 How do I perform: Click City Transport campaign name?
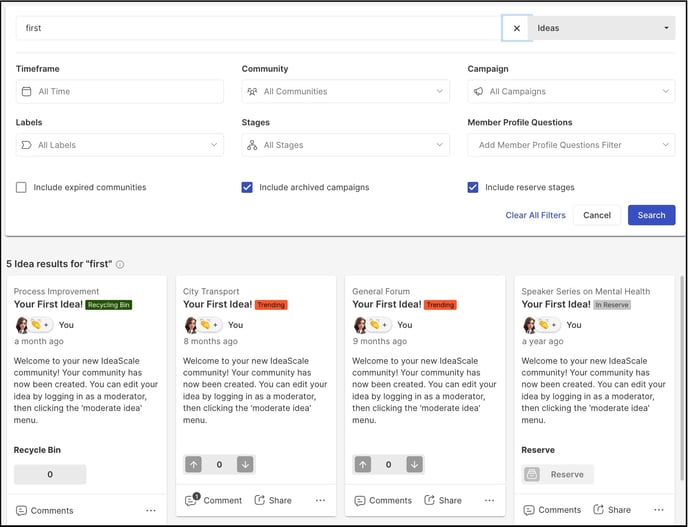point(211,291)
